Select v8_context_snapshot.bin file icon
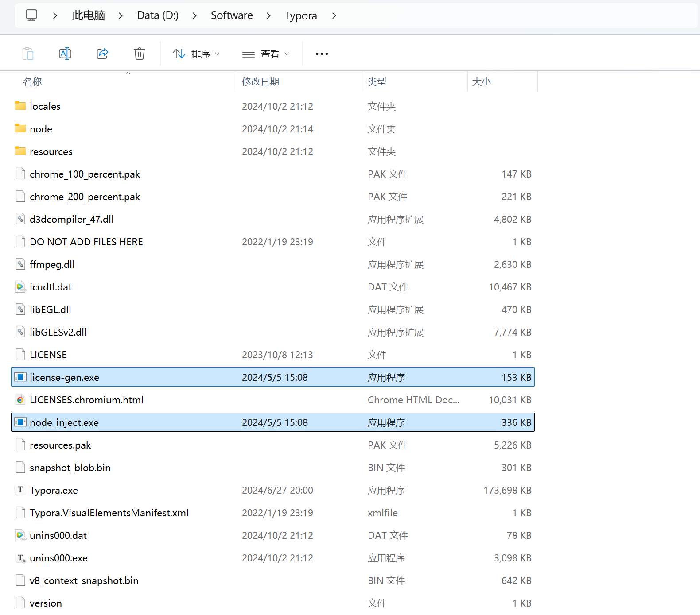700x615 pixels. tap(20, 580)
